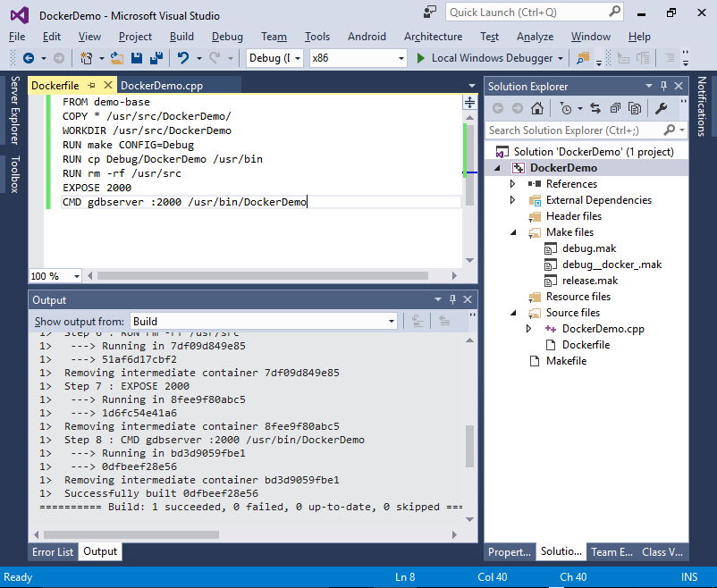The image size is (717, 588).
Task: Start debugging with the green play arrow
Action: pos(421,58)
